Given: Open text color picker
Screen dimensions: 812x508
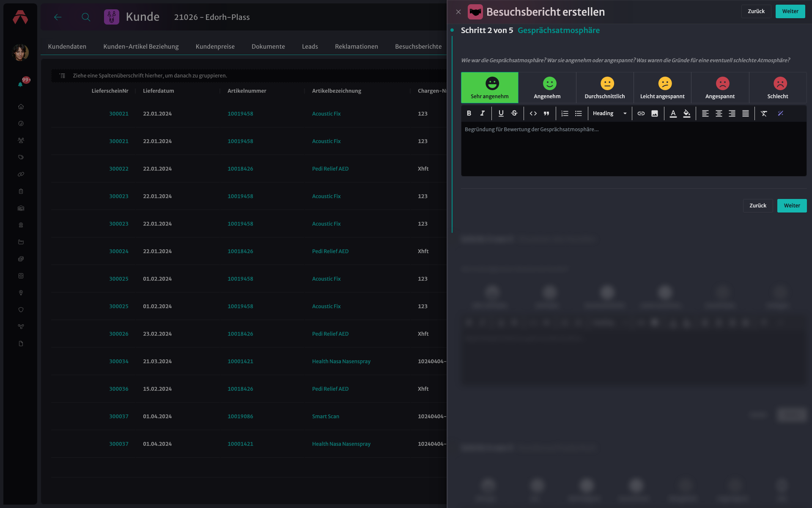Looking at the screenshot, I should [673, 113].
